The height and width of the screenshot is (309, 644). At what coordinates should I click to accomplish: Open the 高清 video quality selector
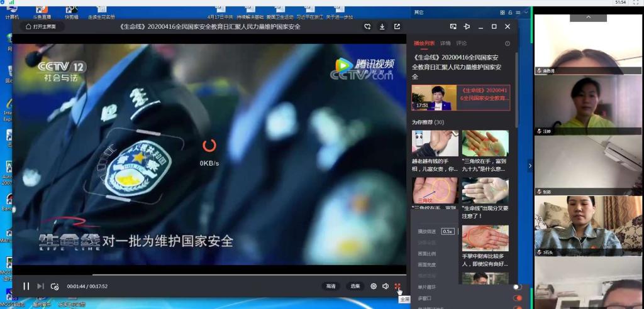[330, 286]
